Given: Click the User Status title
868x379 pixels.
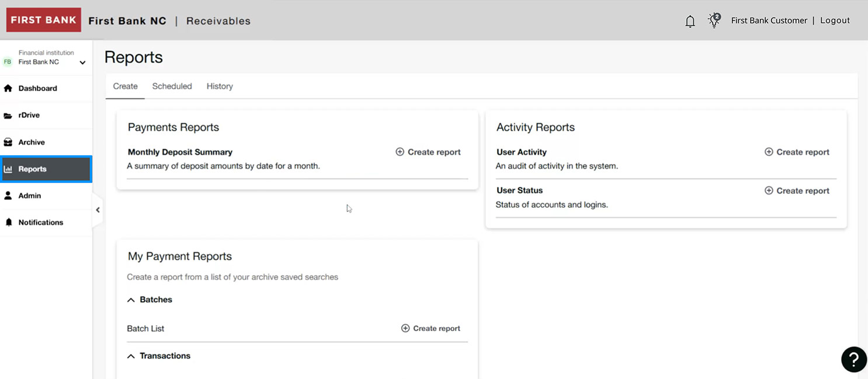Looking at the screenshot, I should tap(519, 190).
